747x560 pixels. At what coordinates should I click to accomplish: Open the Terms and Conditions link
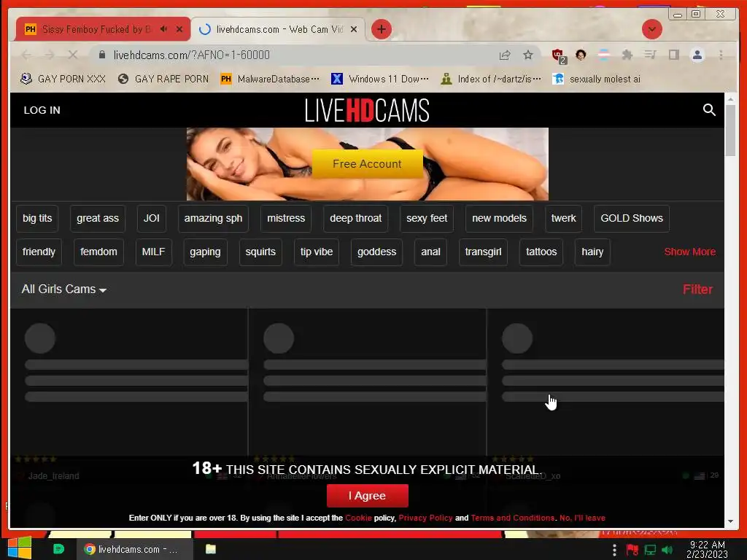tap(513, 518)
